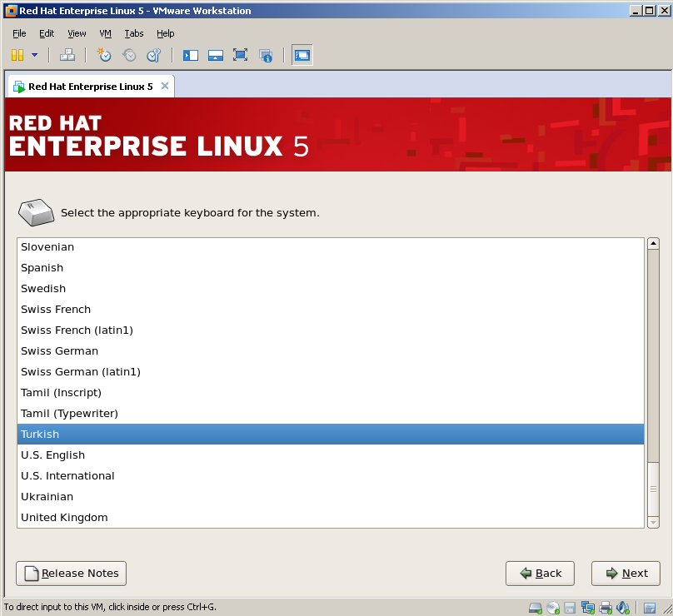The width and height of the screenshot is (673, 616).
Task: Click the message log status icon
Action: pyautogui.click(x=650, y=608)
